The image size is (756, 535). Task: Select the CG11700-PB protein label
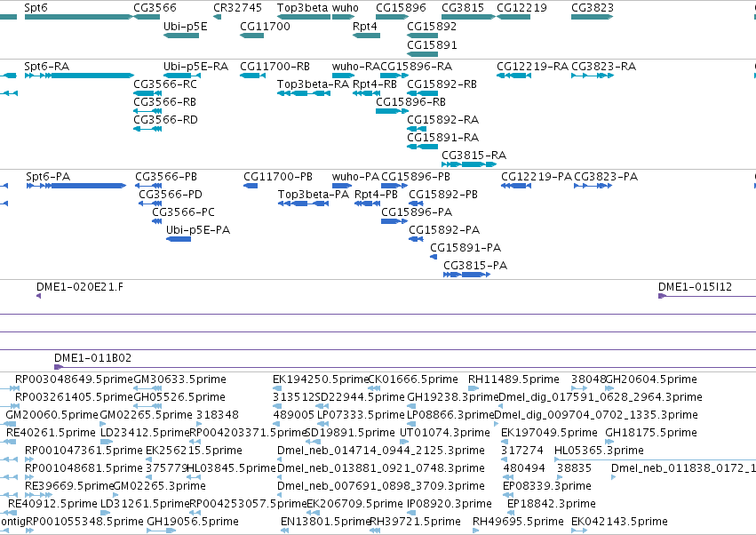(x=278, y=177)
